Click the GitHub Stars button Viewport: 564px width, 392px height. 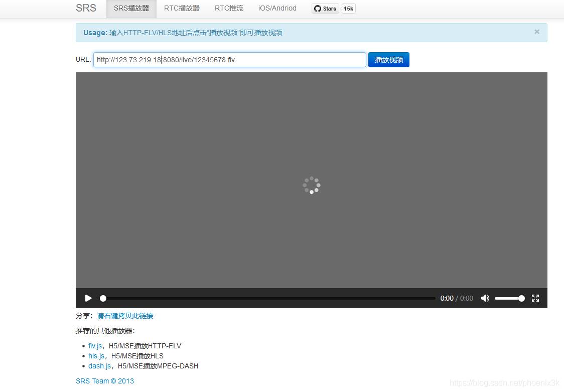[x=325, y=9]
